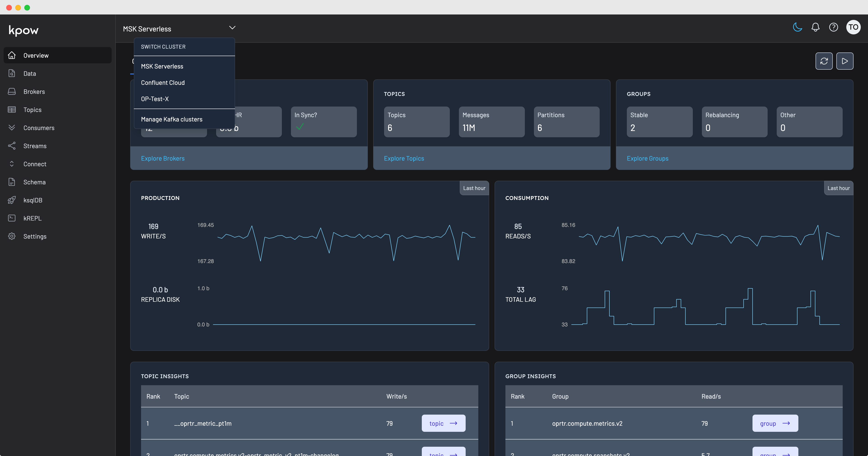Collapse the MSK Serverless cluster dropdown chevron
Screen dimensions: 868x456
tap(232, 27)
